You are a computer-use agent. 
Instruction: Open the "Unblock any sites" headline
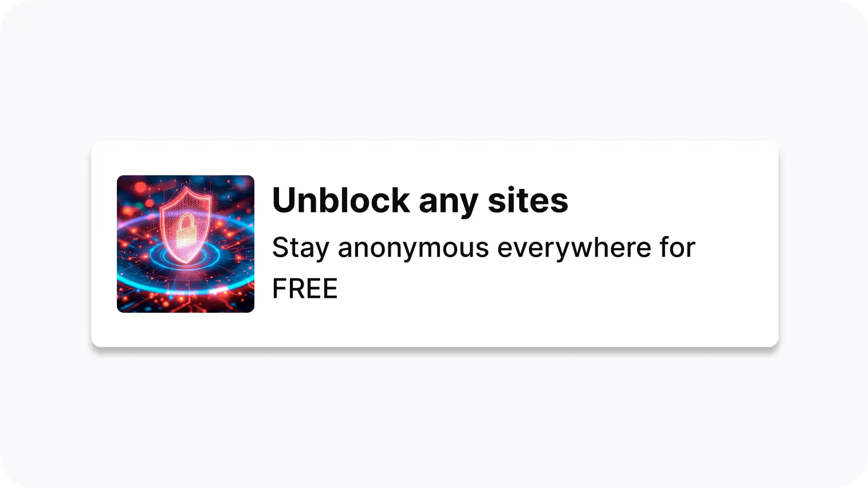[x=420, y=200]
